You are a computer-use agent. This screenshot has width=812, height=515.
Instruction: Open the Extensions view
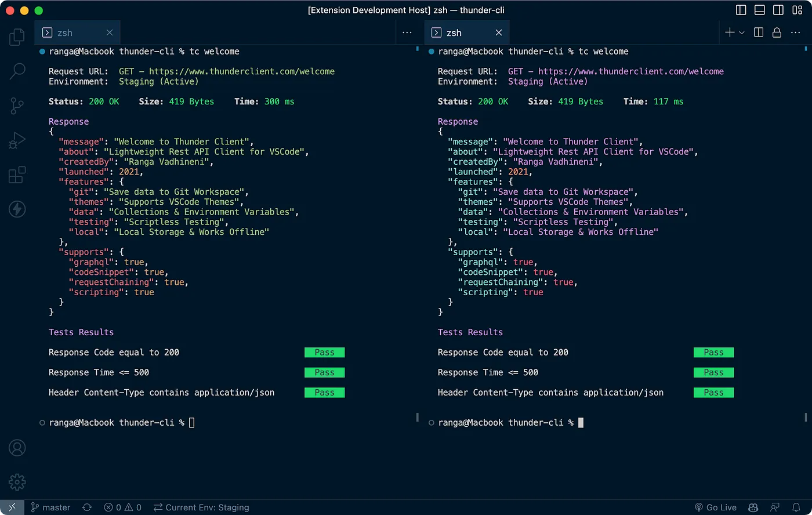click(x=17, y=175)
